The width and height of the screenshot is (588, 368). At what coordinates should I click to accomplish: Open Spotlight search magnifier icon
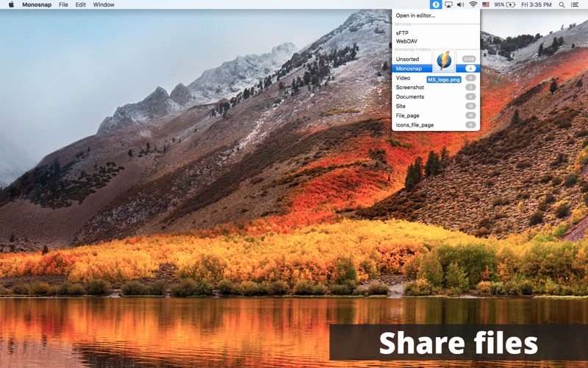[562, 4]
